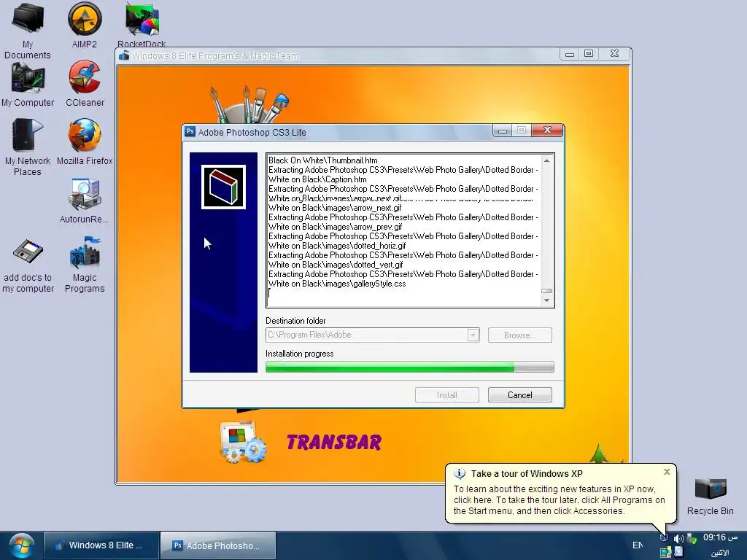
Task: Maximize the Windows 8 Elite Programs window
Action: tap(589, 54)
